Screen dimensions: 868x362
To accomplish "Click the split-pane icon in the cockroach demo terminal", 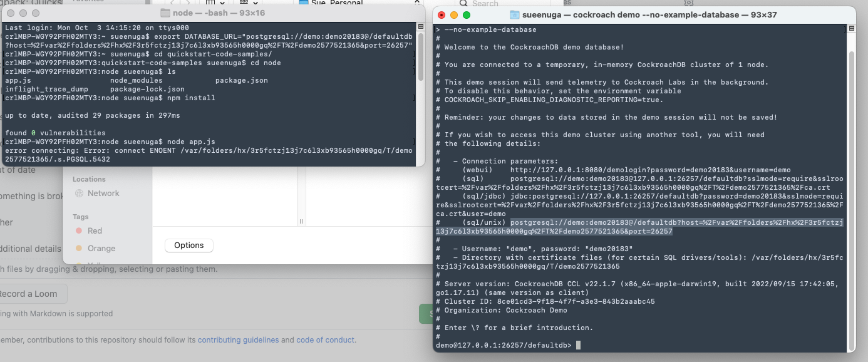I will (850, 29).
